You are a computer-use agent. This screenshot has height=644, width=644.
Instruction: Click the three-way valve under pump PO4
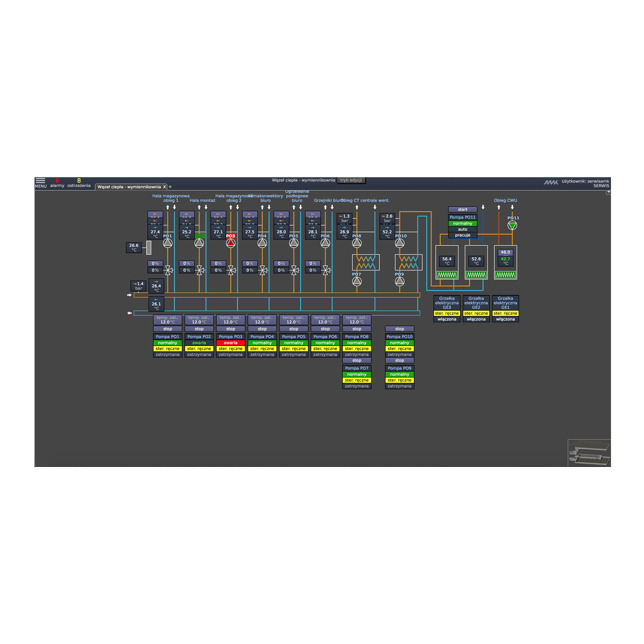263,270
